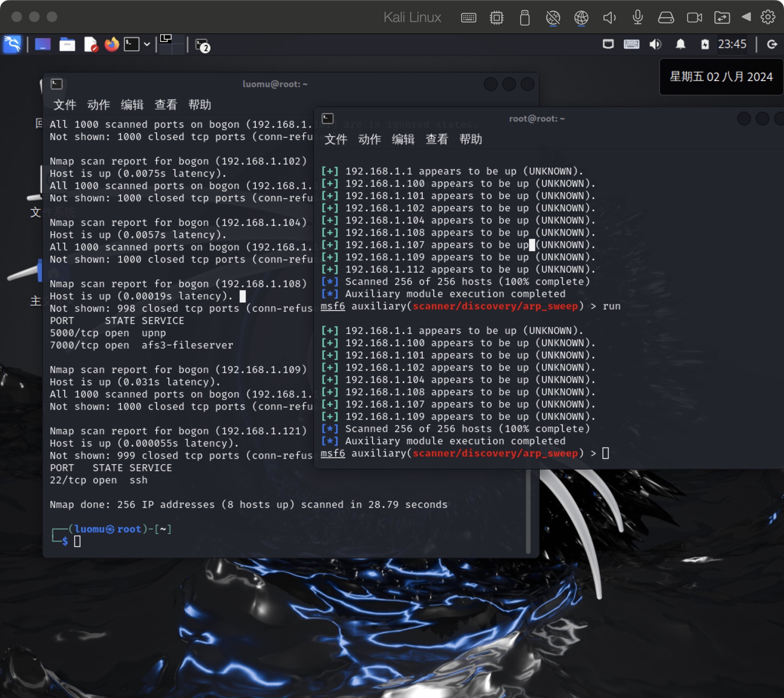Open 文件 menu in root@root terminal
The image size is (784, 698).
point(336,140)
